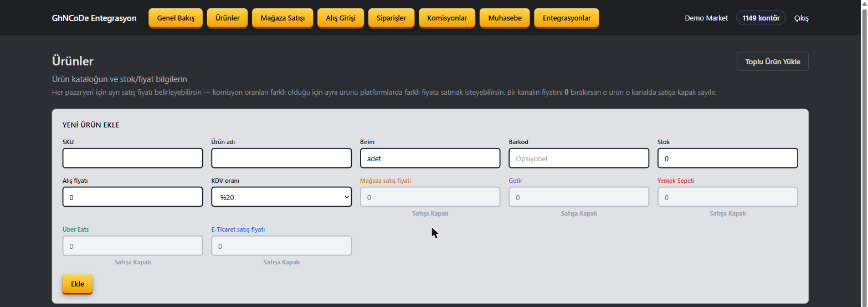Open the Entegrasyonlar page
868x307 pixels.
(566, 18)
